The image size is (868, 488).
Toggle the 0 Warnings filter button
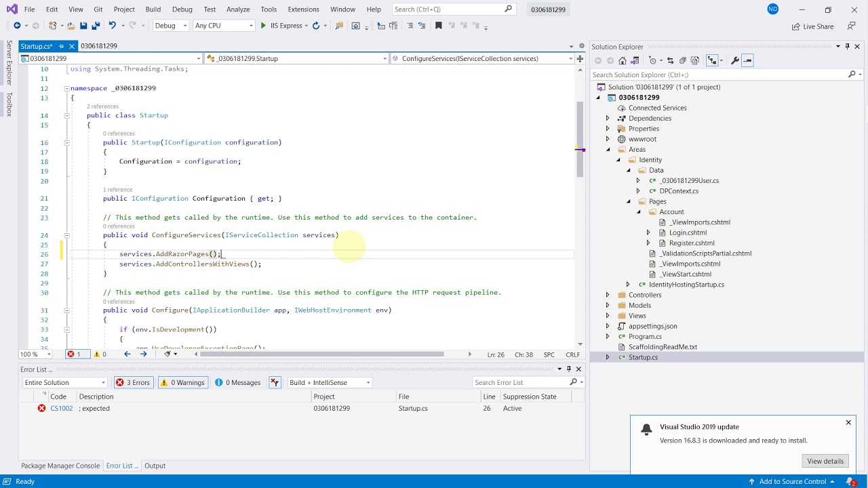(182, 382)
